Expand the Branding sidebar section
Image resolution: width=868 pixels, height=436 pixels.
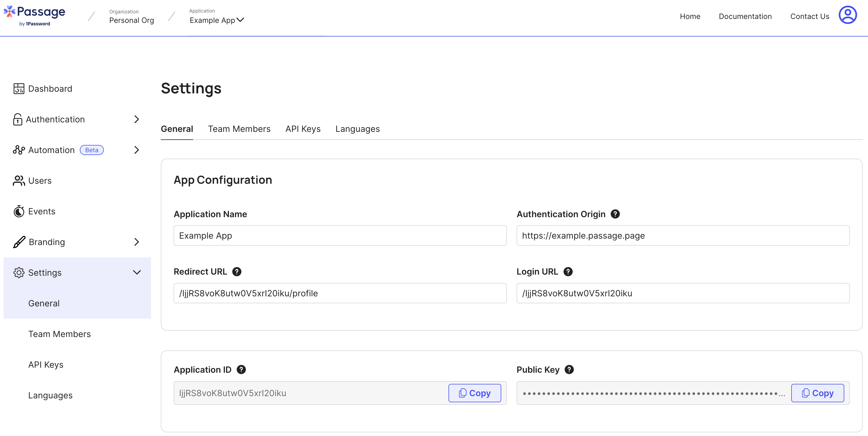point(77,242)
